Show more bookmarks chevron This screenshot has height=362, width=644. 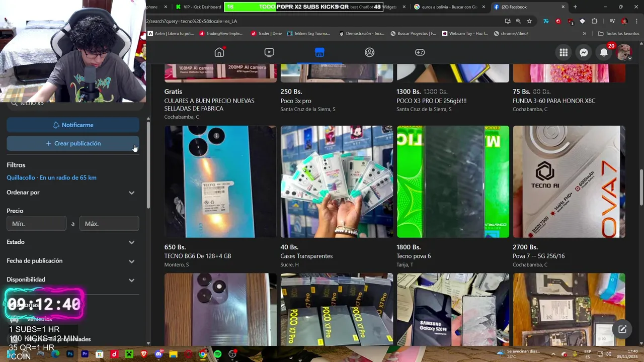pos(585,34)
